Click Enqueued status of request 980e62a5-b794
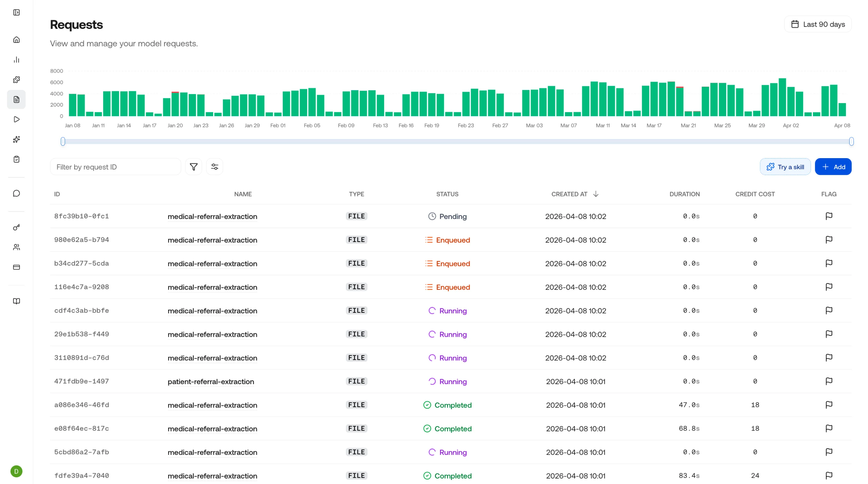Viewport: 868px width, 484px height. coord(447,240)
